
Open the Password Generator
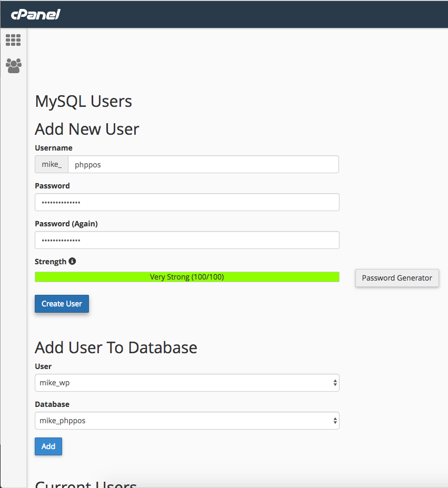pyautogui.click(x=397, y=278)
